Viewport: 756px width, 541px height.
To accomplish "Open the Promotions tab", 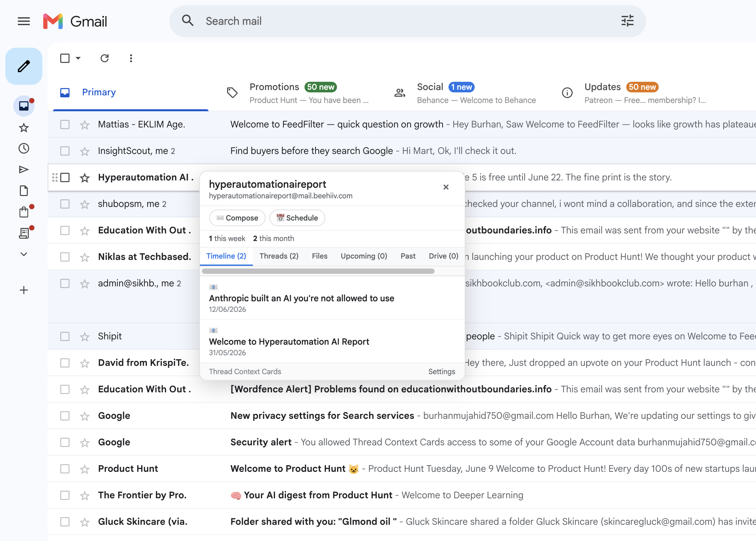I will (x=298, y=93).
